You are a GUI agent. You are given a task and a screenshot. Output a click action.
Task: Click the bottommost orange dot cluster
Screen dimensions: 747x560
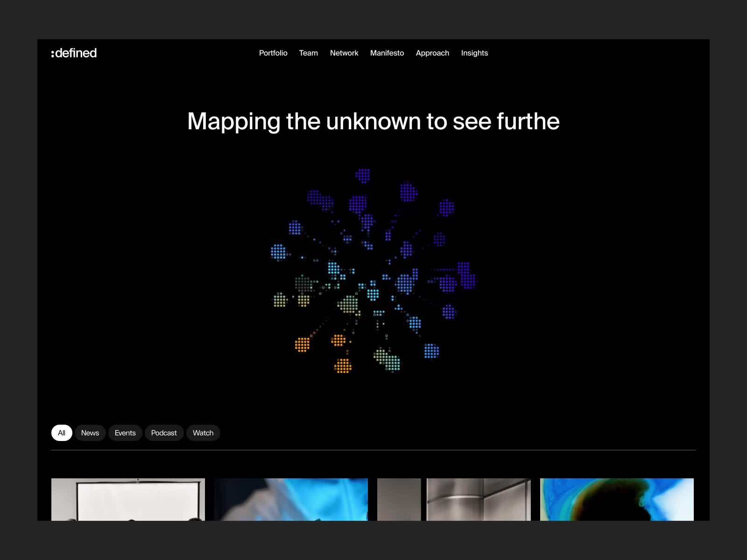[x=343, y=366]
